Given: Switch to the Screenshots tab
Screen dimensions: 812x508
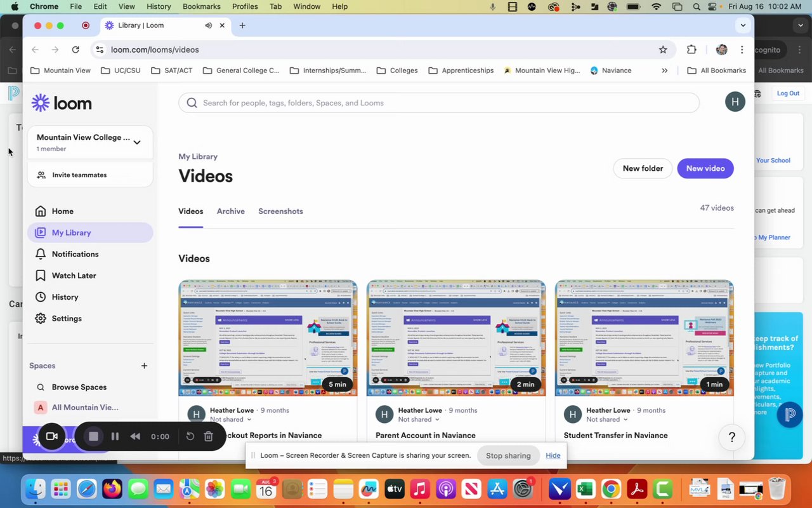Looking at the screenshot, I should (280, 211).
